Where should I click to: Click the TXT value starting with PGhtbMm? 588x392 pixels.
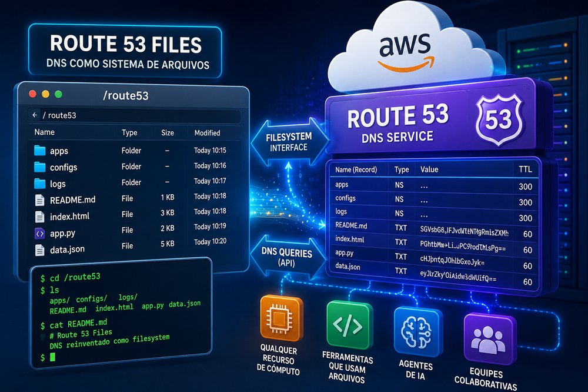[463, 246]
